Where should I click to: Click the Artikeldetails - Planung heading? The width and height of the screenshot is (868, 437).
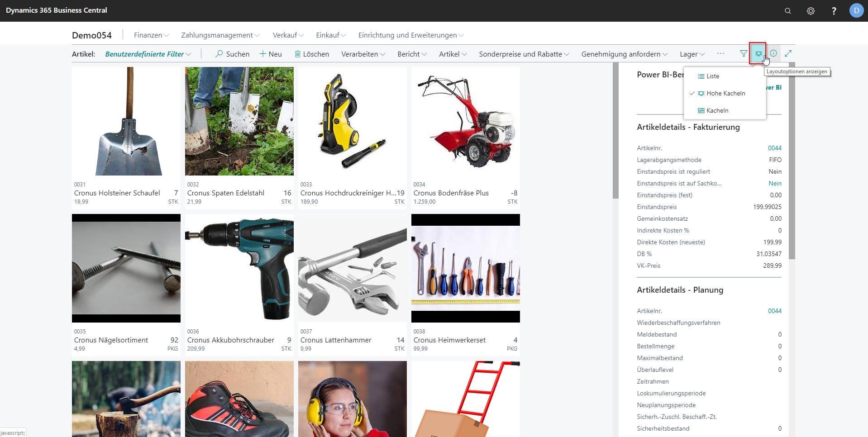[680, 290]
